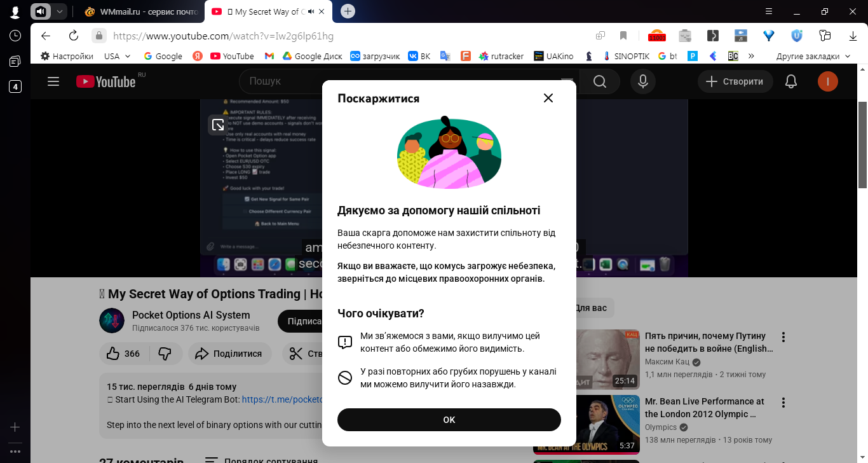The image size is (868, 463).
Task: Open the rutracker bookmark
Action: [501, 56]
